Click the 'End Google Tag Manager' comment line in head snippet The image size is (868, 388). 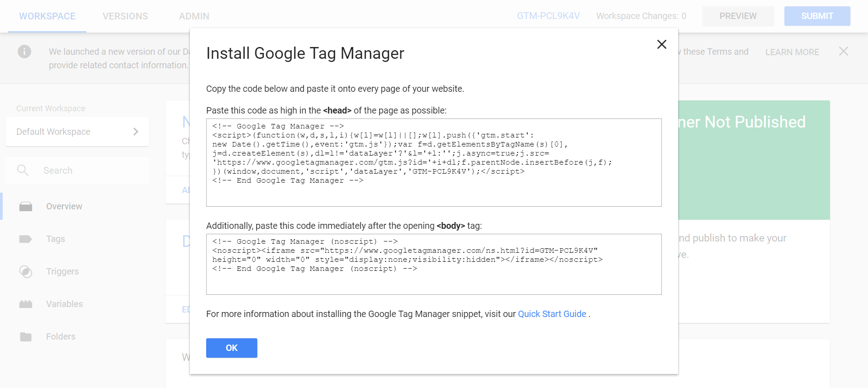click(288, 180)
